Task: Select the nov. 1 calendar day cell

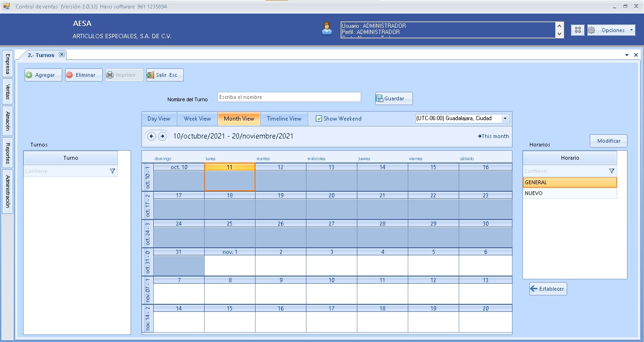Action: tap(230, 262)
